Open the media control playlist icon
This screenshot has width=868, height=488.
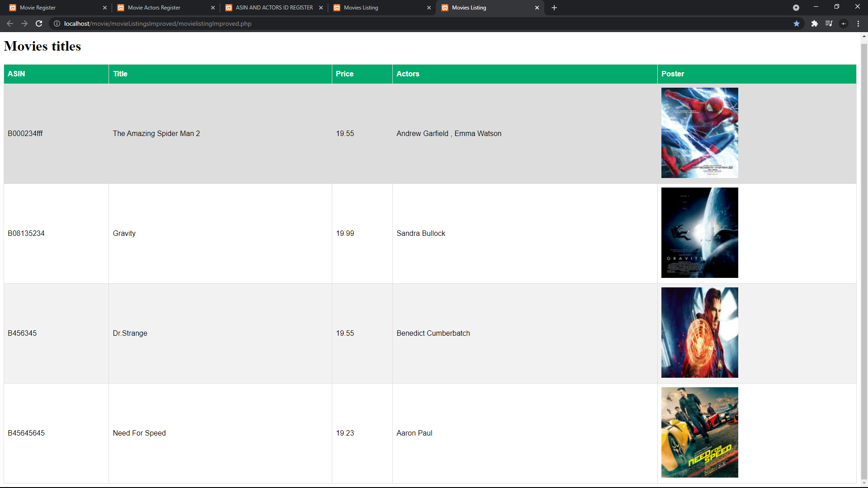[x=829, y=23]
